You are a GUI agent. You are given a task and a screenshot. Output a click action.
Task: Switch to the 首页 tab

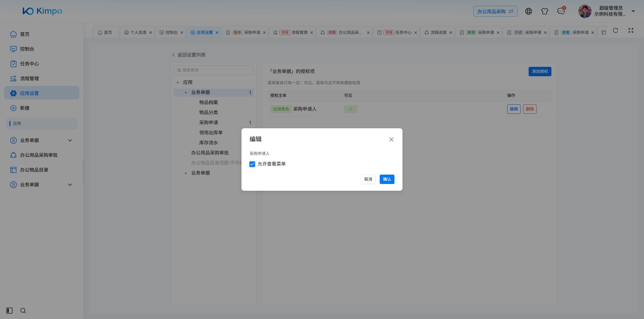[x=105, y=33]
